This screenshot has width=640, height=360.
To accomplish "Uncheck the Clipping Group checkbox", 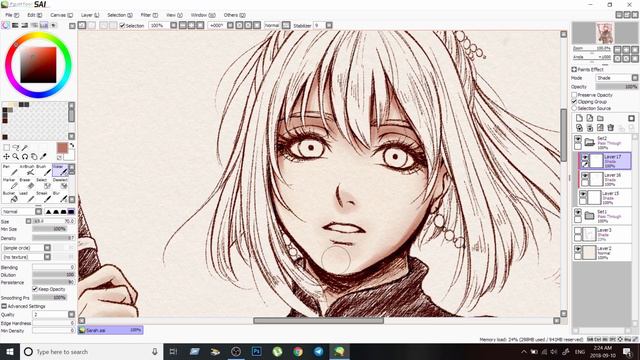I will [574, 101].
